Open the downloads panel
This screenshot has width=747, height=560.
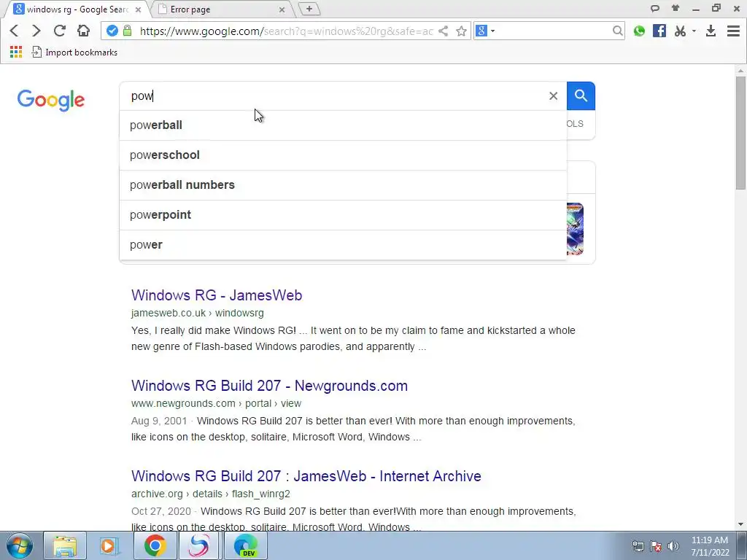pos(711,31)
